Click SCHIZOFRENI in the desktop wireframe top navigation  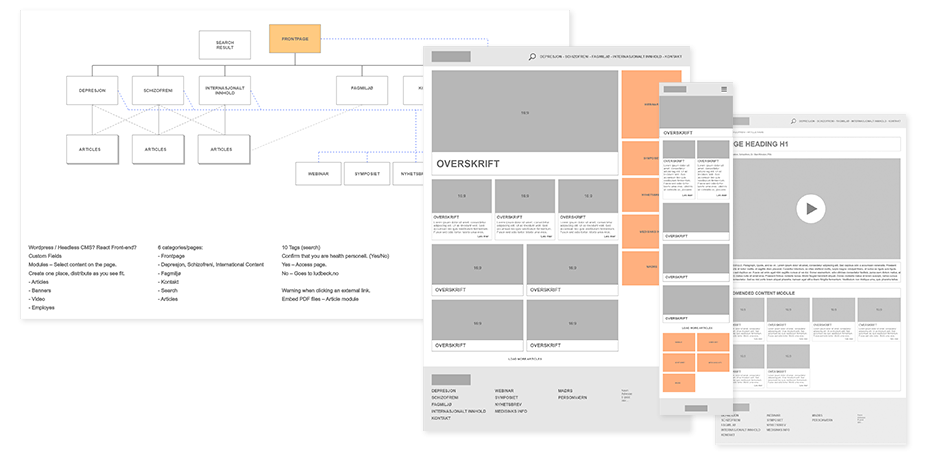pos(577,57)
